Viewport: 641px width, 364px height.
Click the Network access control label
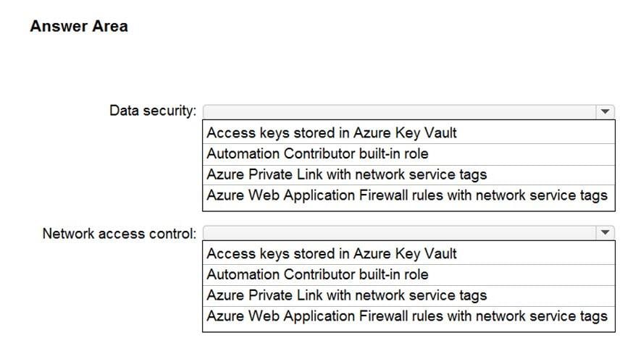120,234
